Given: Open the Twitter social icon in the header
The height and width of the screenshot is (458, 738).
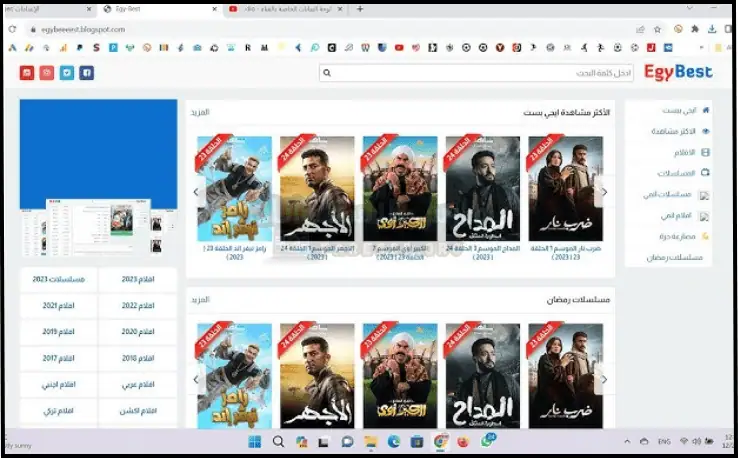Looking at the screenshot, I should 67,72.
